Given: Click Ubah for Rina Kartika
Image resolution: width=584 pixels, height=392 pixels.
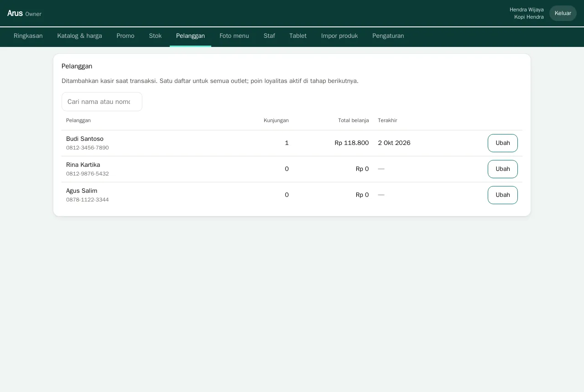Looking at the screenshot, I should (503, 169).
